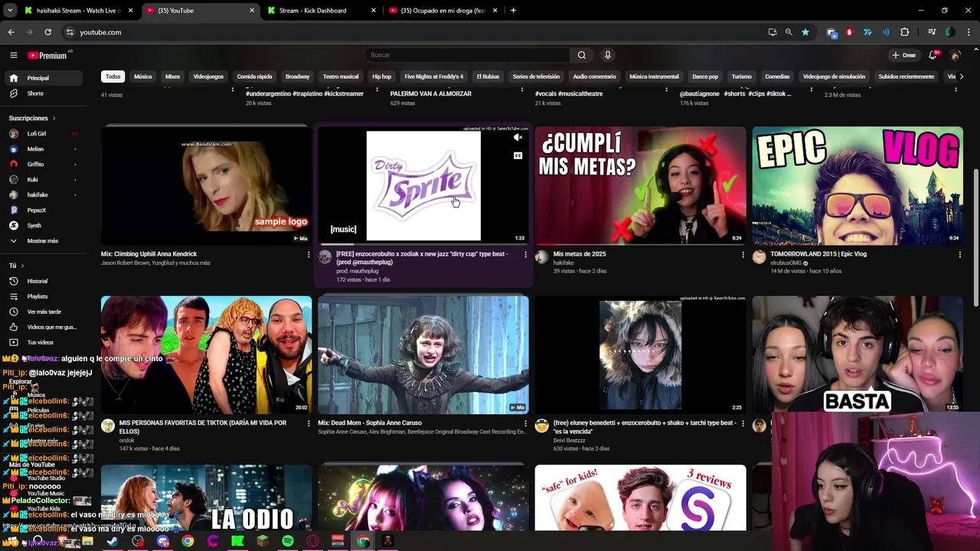Open the account avatar menu
Viewport: 980px width, 551px height.
(x=955, y=55)
